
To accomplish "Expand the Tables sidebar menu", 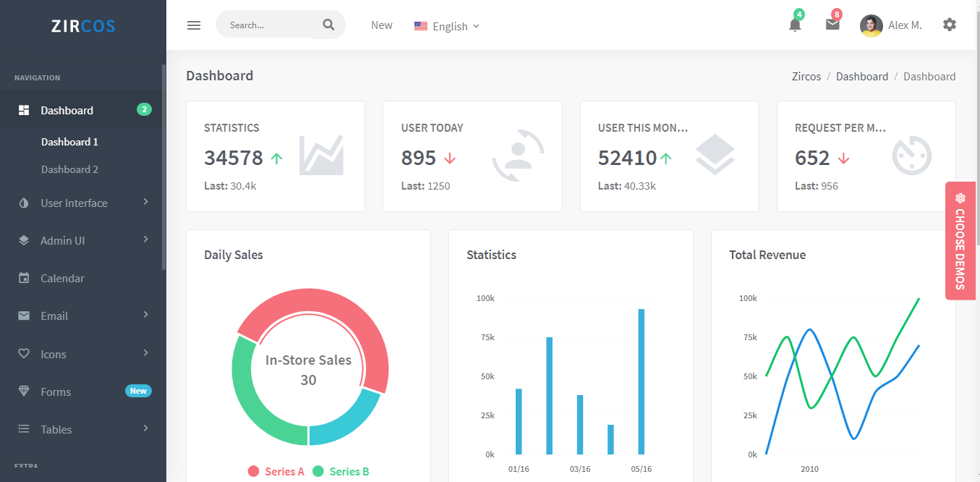I will [x=56, y=429].
